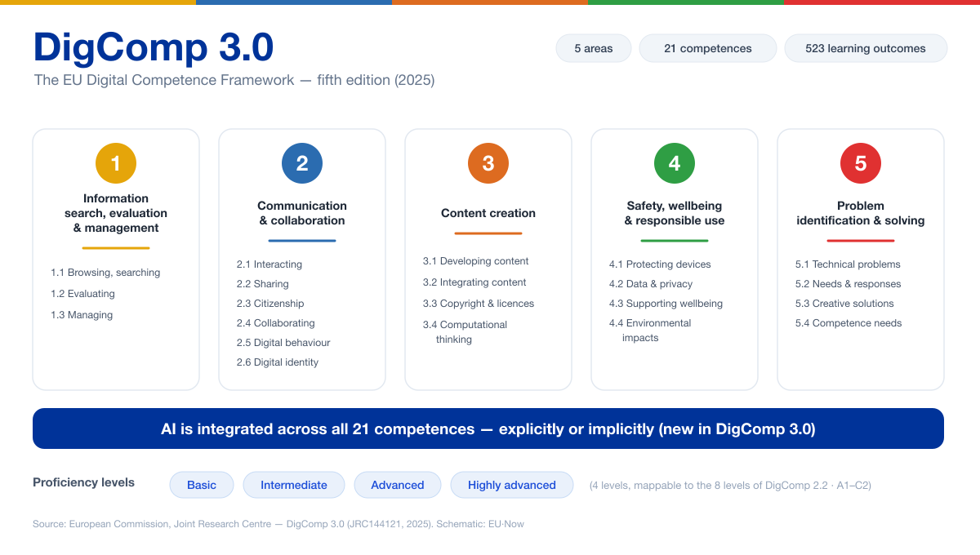Screen dimensions: 980x555
Task: Select '1.2 Evaluating' item
Action: [82, 294]
